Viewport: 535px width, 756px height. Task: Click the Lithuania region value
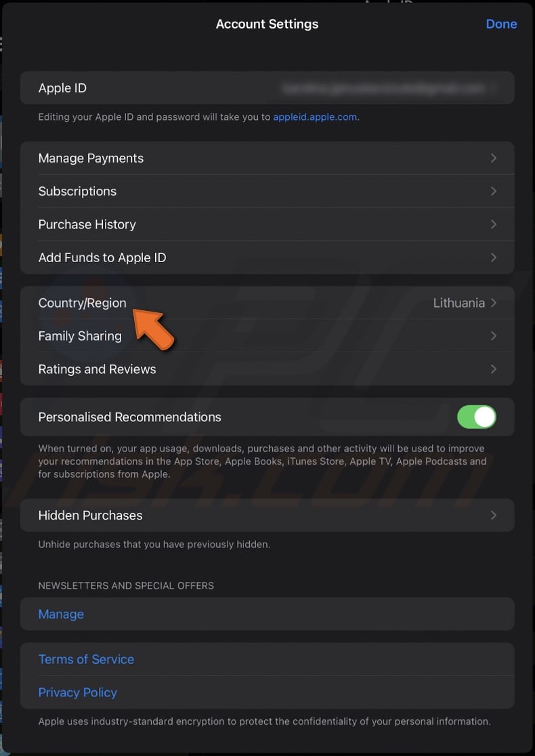pyautogui.click(x=458, y=303)
